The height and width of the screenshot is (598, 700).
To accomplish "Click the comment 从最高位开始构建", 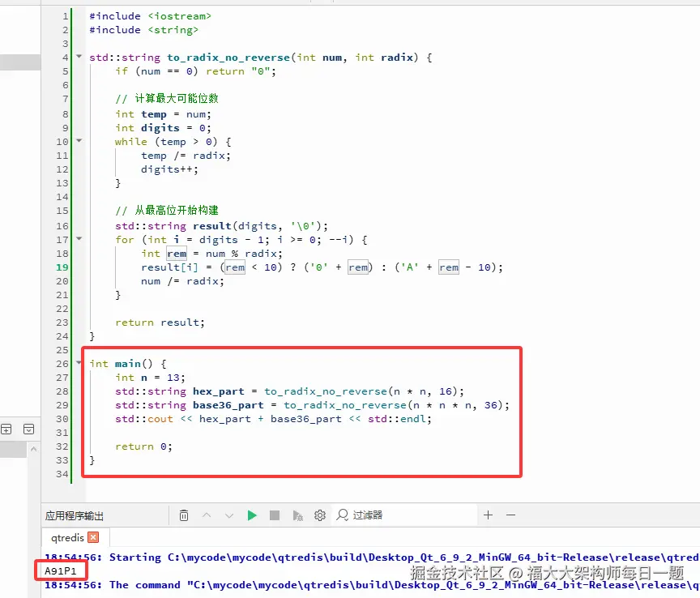I will [x=177, y=211].
